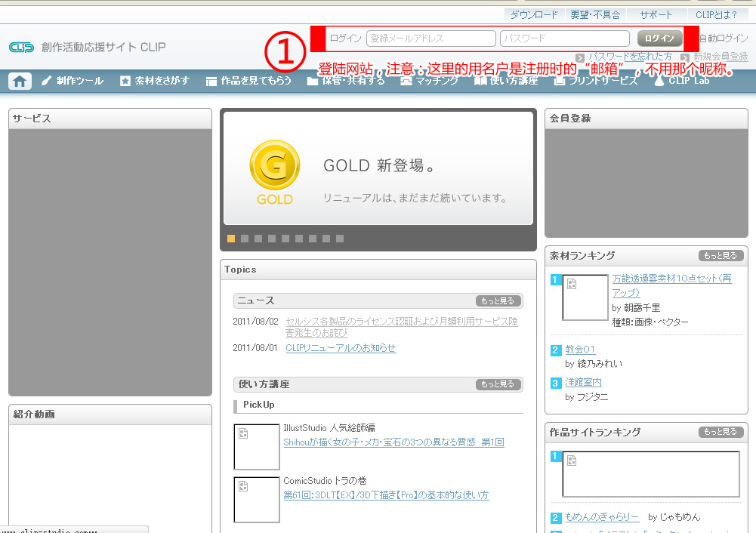This screenshot has height=533, width=756.
Task: Click the author text by 綾乃みれい
Action: (x=594, y=364)
